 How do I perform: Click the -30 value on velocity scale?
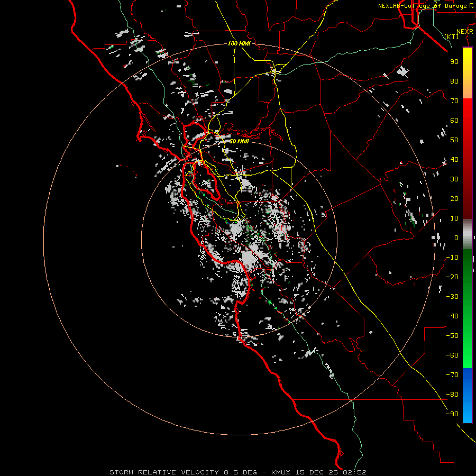click(452, 297)
